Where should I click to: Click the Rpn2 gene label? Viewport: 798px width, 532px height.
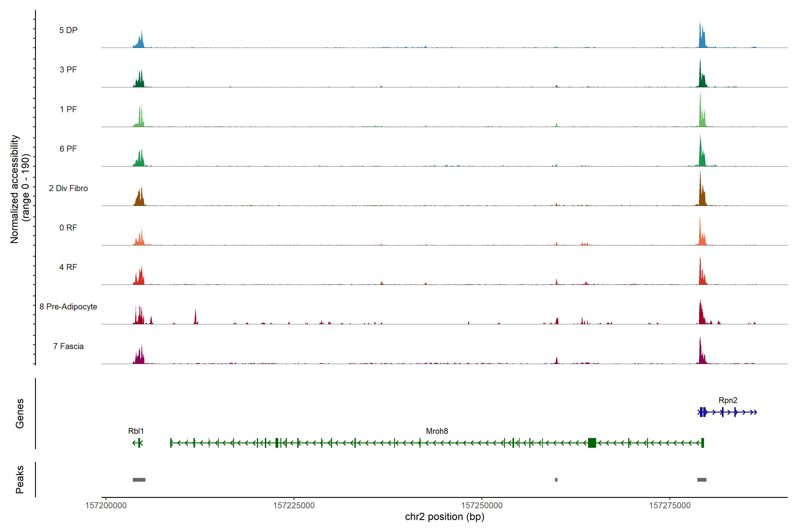click(728, 400)
